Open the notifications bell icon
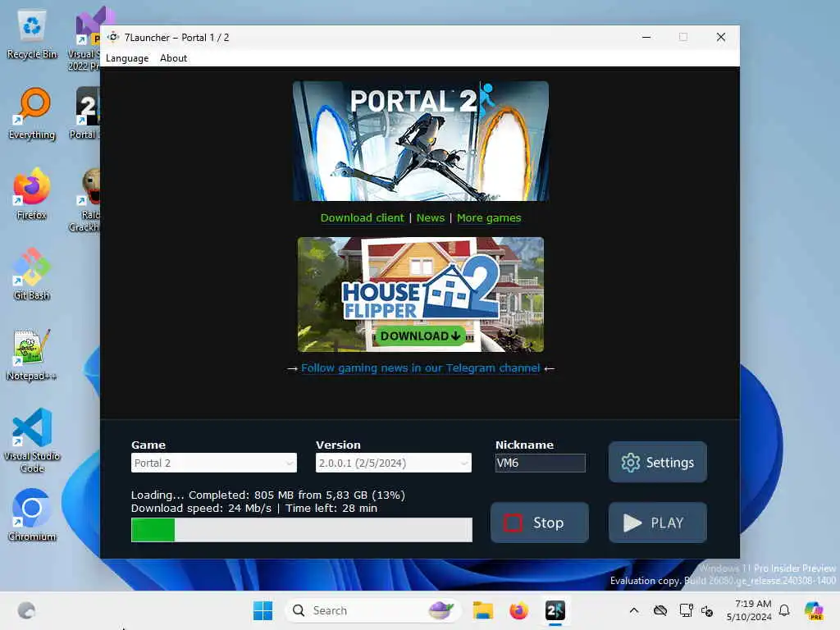The height and width of the screenshot is (630, 840). pyautogui.click(x=784, y=610)
